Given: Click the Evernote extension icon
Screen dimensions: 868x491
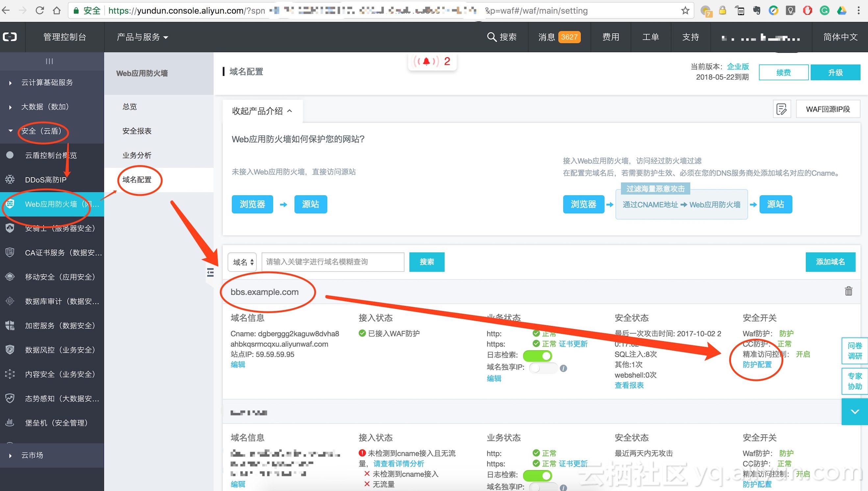Looking at the screenshot, I should tap(757, 11).
